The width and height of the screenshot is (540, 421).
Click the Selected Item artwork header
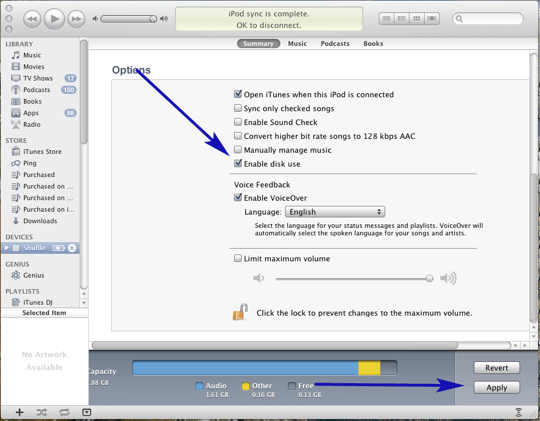coord(44,313)
